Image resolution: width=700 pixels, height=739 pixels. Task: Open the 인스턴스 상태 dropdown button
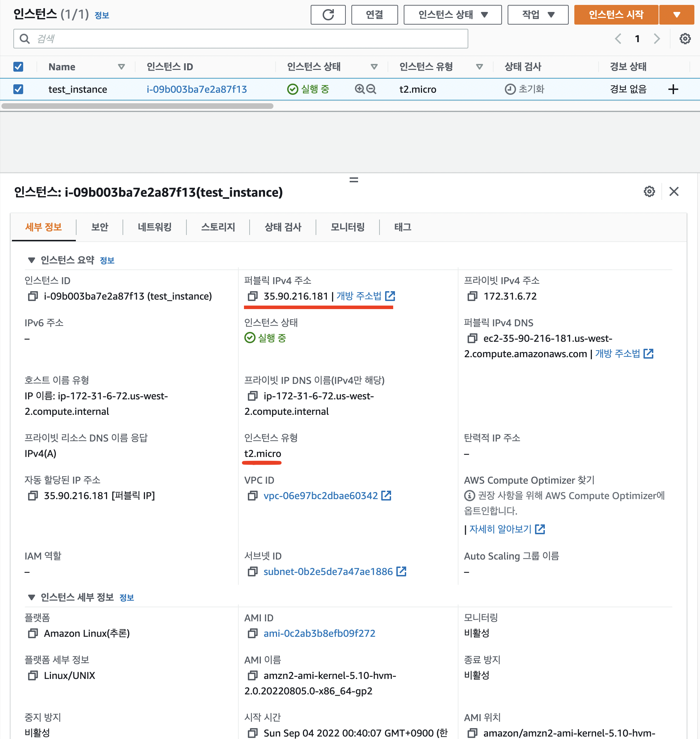tap(452, 15)
